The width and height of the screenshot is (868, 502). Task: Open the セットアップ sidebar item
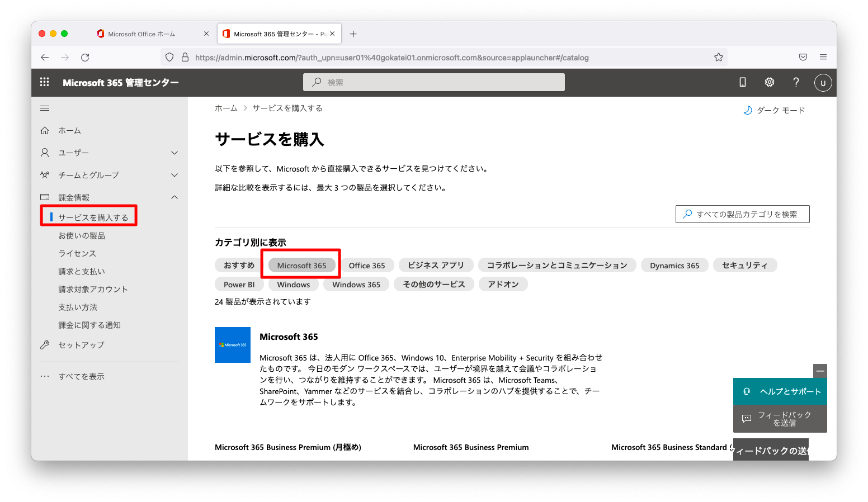[81, 345]
